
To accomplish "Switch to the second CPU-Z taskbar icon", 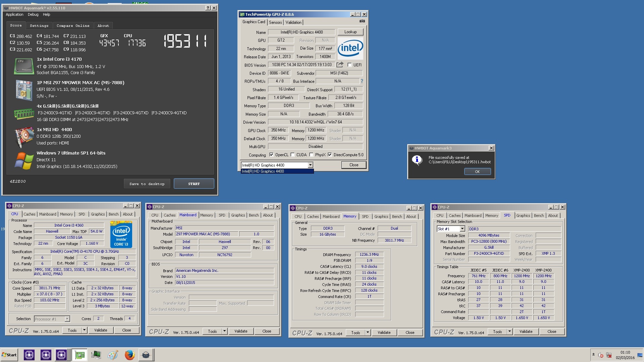I will [46, 355].
